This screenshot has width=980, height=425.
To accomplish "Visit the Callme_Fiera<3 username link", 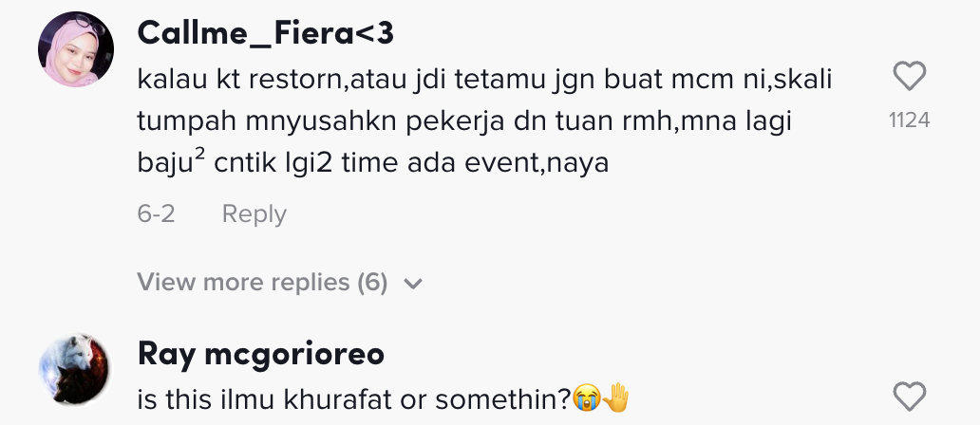I will pyautogui.click(x=265, y=33).
